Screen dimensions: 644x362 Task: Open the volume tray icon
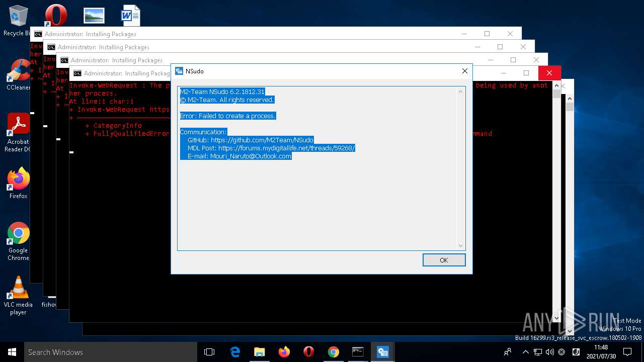point(549,352)
